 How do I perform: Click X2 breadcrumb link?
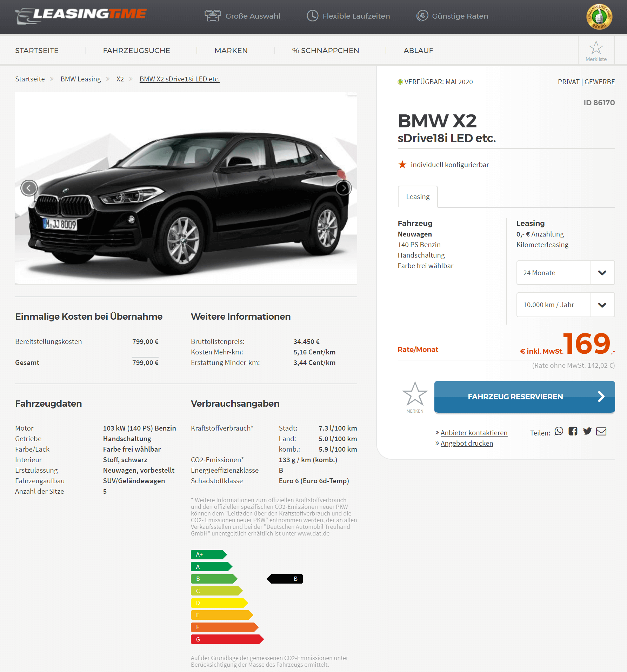[120, 79]
